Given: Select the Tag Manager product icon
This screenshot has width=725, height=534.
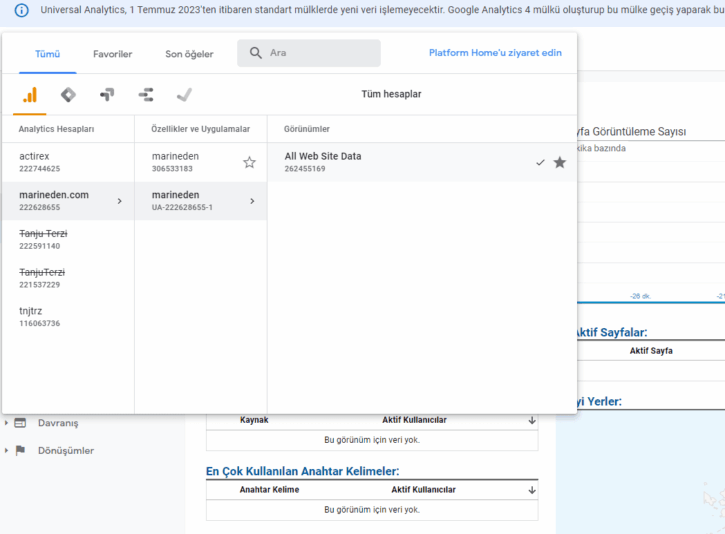Looking at the screenshot, I should [68, 95].
